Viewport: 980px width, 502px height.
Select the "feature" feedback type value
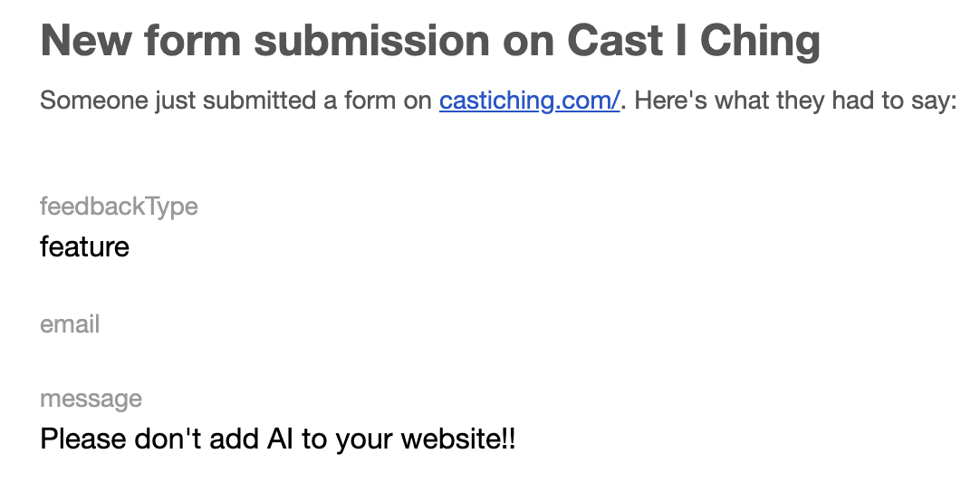pyautogui.click(x=84, y=246)
